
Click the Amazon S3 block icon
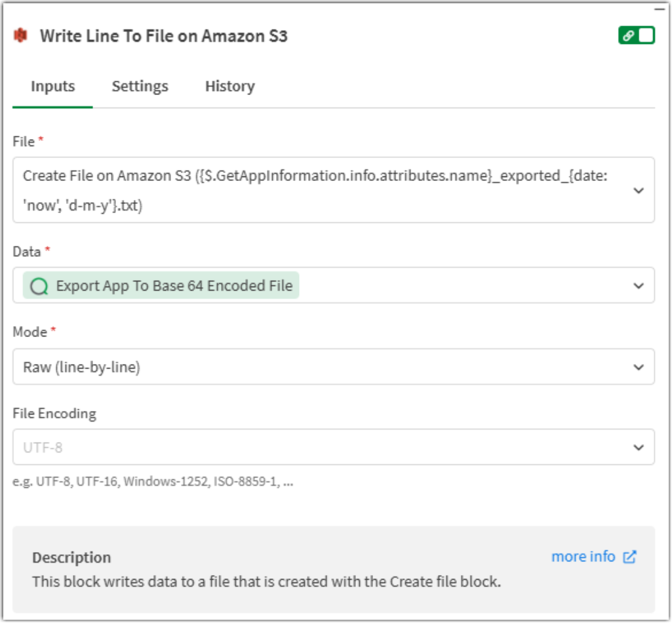(21, 36)
